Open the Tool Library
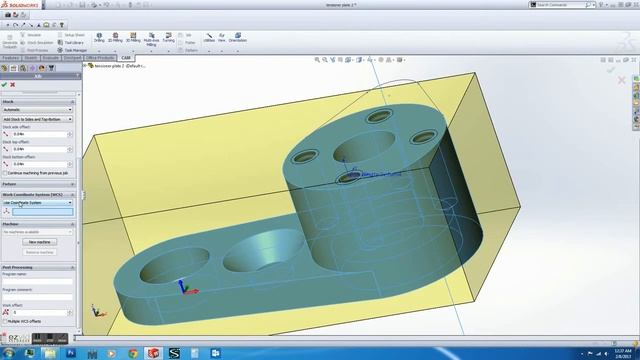The width and height of the screenshot is (640, 360). click(x=71, y=42)
